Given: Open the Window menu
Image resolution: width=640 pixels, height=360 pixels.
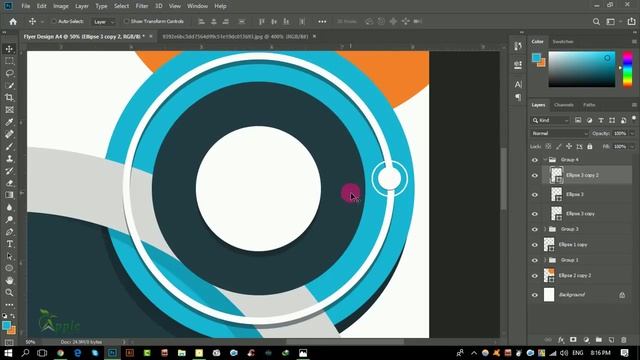Looking at the screenshot, I should (197, 6).
